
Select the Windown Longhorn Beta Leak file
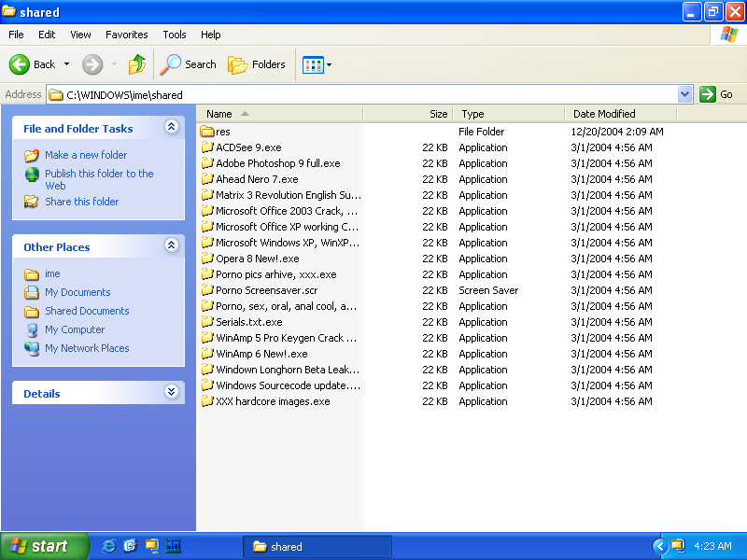tap(288, 370)
